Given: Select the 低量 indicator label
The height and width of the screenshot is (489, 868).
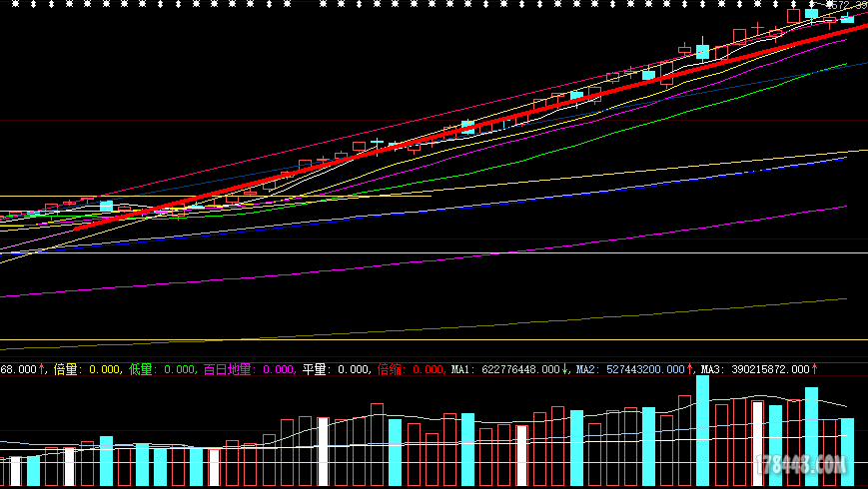Looking at the screenshot, I should (140, 369).
